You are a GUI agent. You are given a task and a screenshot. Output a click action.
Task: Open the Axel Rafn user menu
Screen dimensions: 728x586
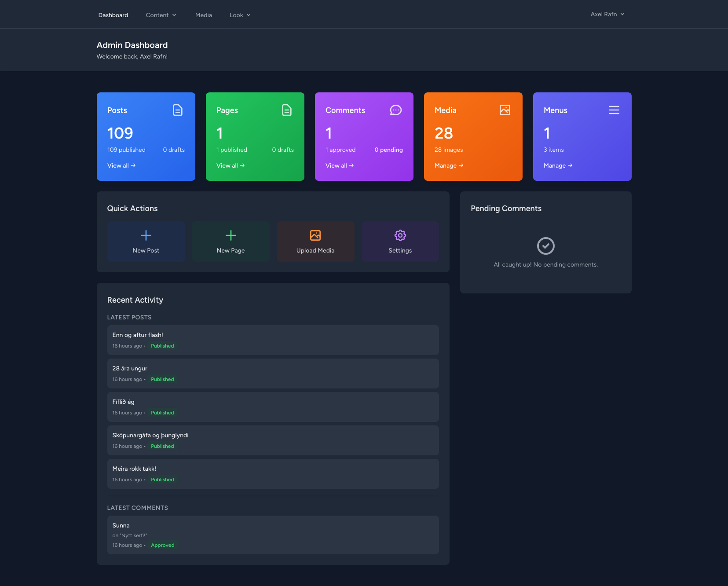click(x=607, y=14)
